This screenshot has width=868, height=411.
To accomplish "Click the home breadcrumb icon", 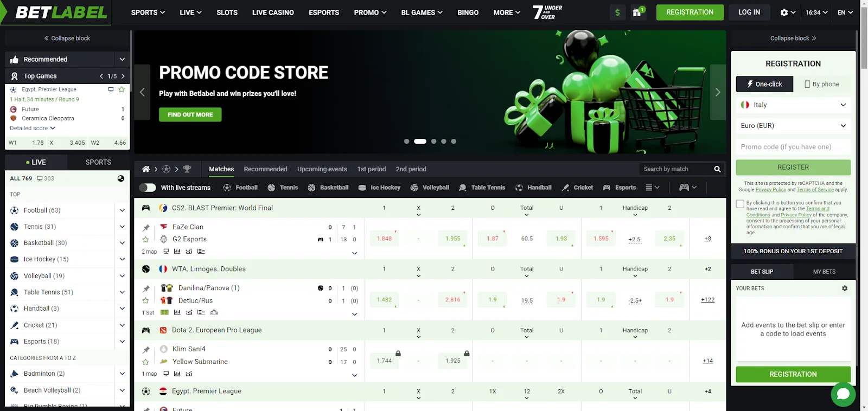I will pyautogui.click(x=146, y=169).
